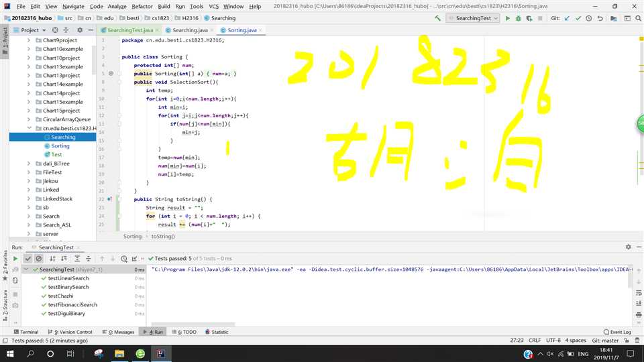Toggle scroll to end of console

click(639, 304)
